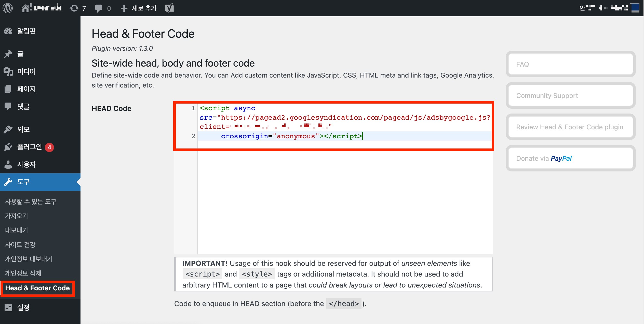Open the 플러그인 plugins menu
This screenshot has width=644, height=324.
coord(29,147)
